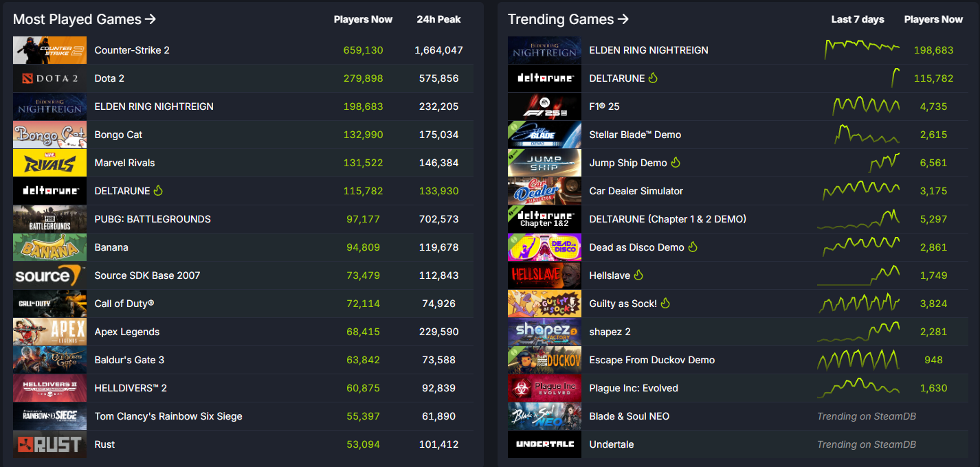Click the Escape From Duckov Demo thumbnail
Viewport: 980px width, 467px height.
tap(544, 360)
